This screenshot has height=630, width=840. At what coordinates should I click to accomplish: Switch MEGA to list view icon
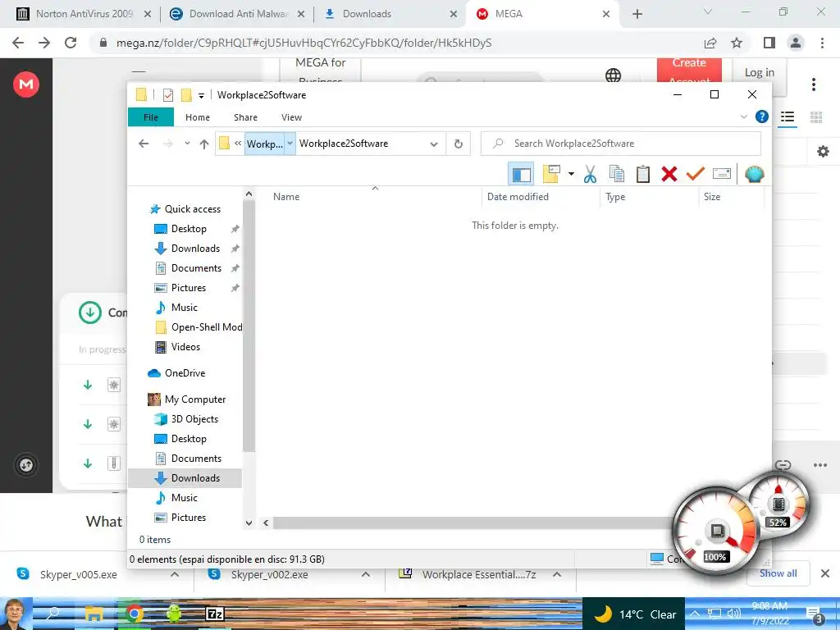787,116
